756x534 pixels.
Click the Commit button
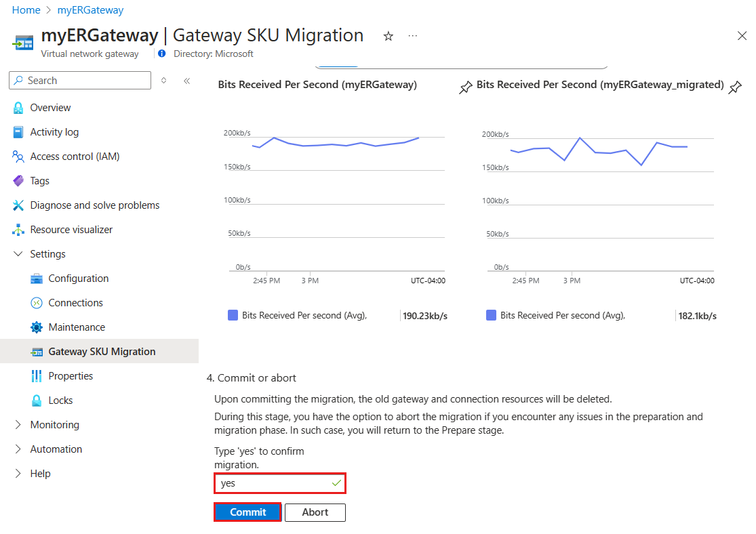click(x=247, y=512)
